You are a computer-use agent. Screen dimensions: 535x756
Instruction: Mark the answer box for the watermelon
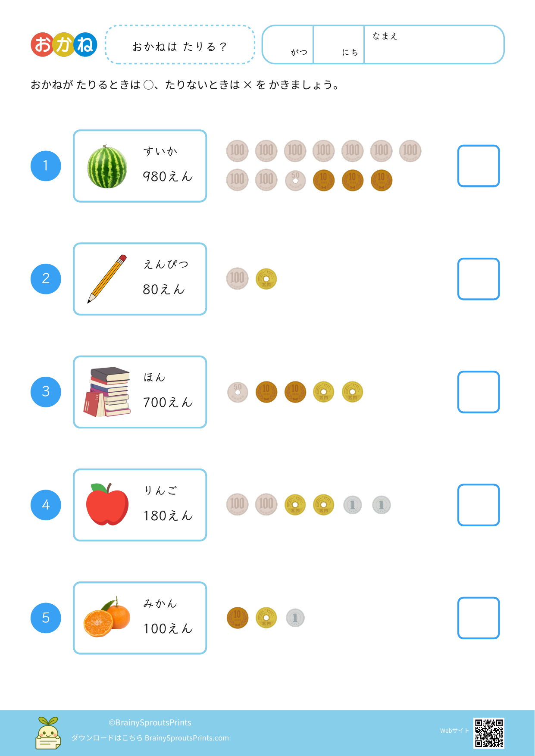pyautogui.click(x=478, y=166)
